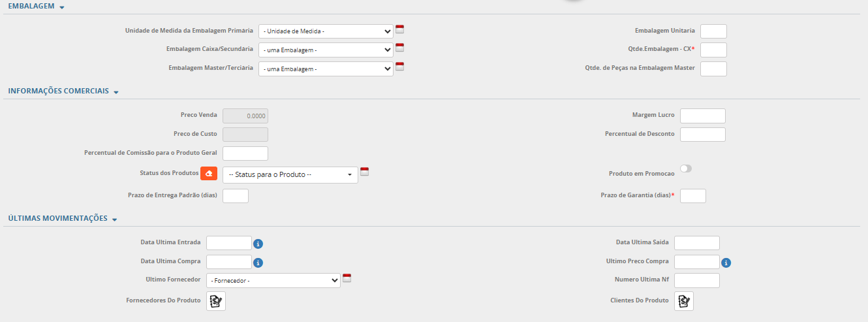Open the Ultimo Fornecedor dropdown

pyautogui.click(x=273, y=281)
